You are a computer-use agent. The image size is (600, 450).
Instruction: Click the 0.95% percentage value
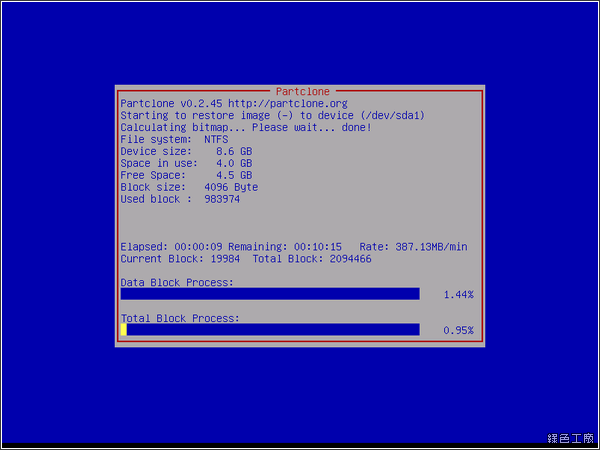tap(458, 330)
